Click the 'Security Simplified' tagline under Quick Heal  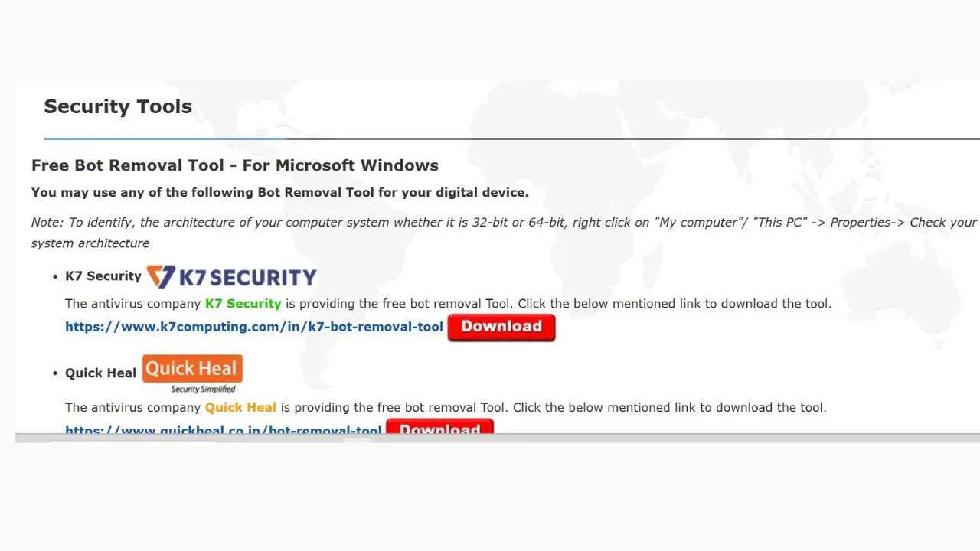click(x=203, y=389)
